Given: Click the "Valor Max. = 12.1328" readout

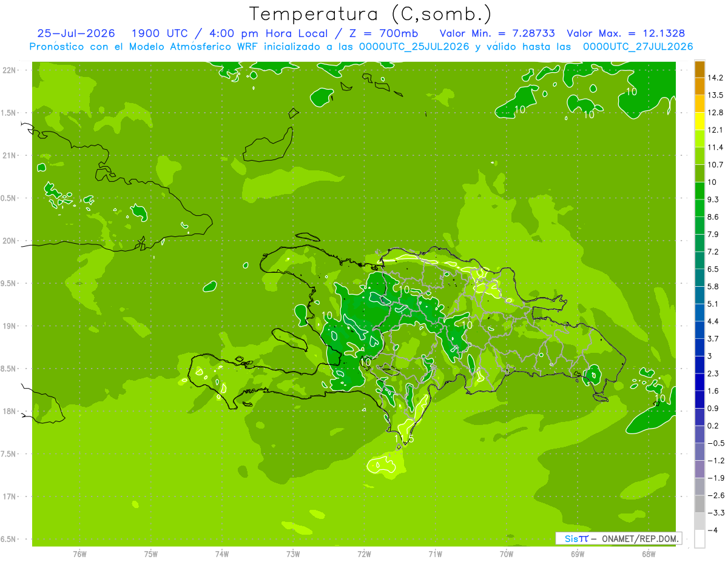Looking at the screenshot, I should (x=626, y=33).
